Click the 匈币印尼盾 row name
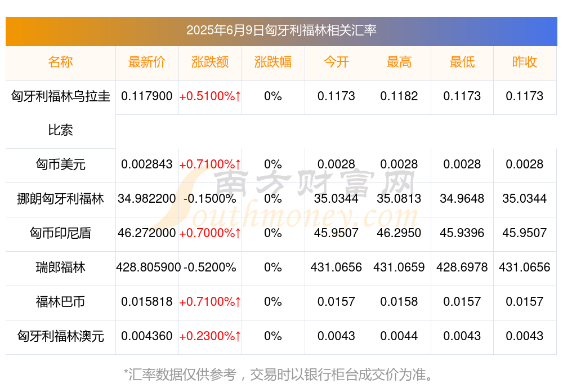Viewport: 563px width, 392px height. tap(60, 233)
